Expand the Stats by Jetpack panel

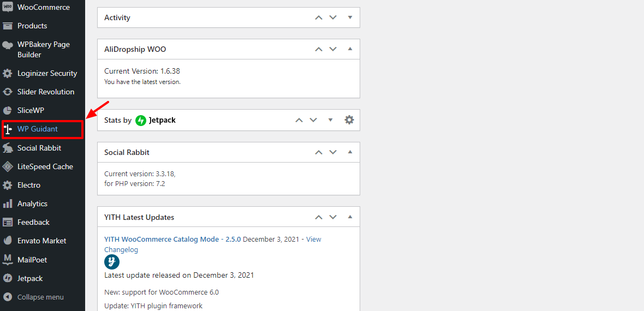[330, 120]
